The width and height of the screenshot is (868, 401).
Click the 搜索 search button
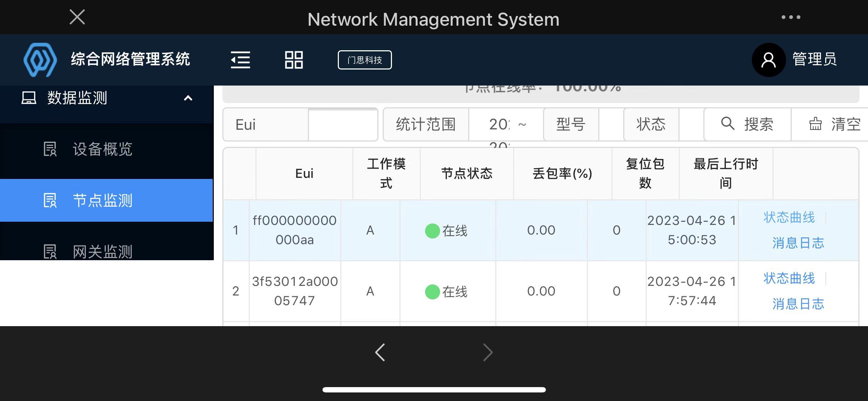coord(747,124)
